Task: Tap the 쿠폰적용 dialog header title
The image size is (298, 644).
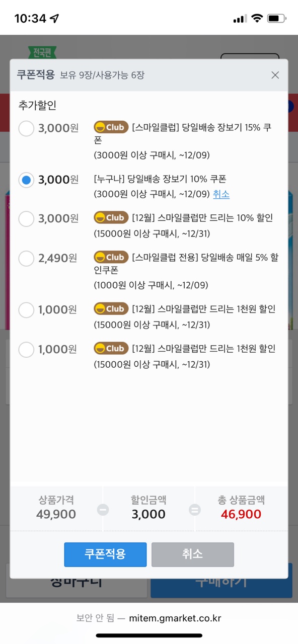Action: (35, 75)
